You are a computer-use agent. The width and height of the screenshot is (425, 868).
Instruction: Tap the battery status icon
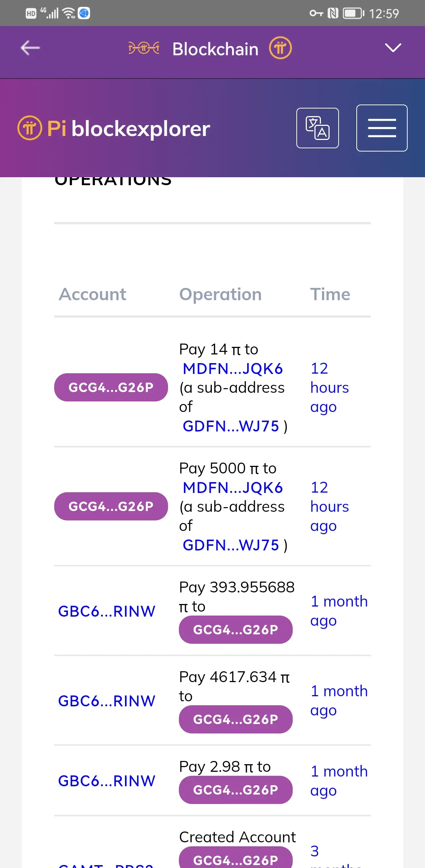point(353,13)
